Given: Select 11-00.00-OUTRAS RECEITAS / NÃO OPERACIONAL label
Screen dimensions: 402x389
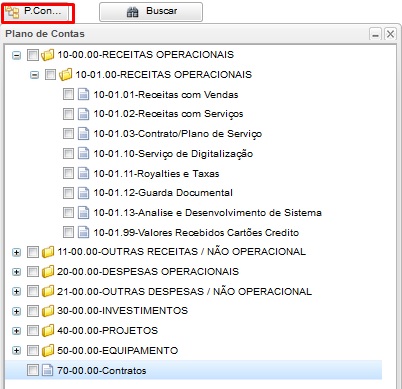Looking at the screenshot, I should (182, 251).
